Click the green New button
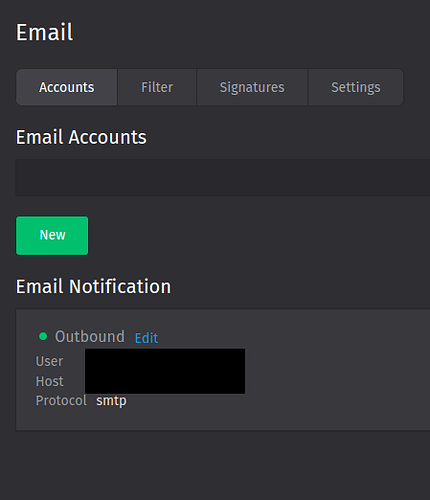430x500 pixels. tap(52, 236)
